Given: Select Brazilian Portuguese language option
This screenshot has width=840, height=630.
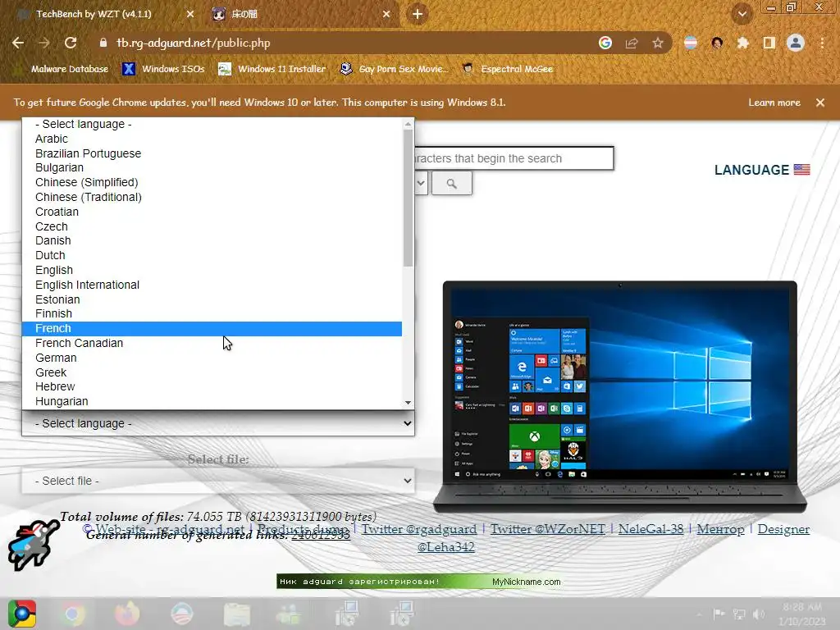Looking at the screenshot, I should pyautogui.click(x=212, y=153).
